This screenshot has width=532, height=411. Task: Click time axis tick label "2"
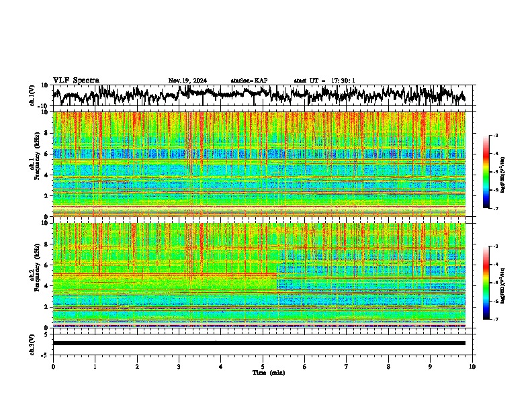point(137,367)
